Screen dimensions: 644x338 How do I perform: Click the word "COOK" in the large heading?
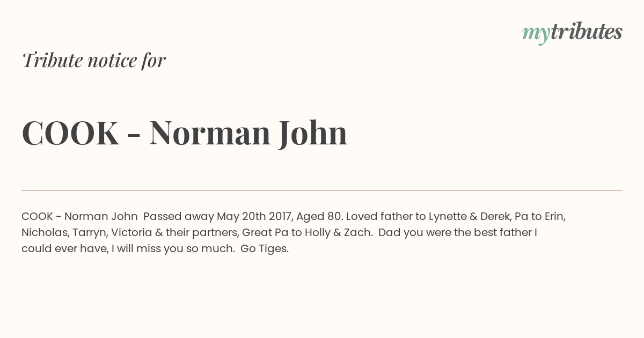pos(70,133)
